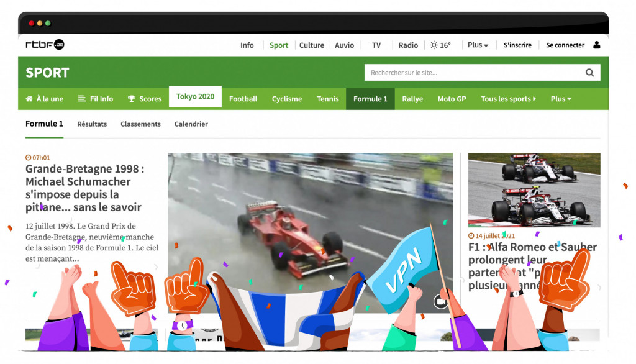Image resolution: width=636 pixels, height=364 pixels.
Task: Click the S'inscrire link
Action: pyautogui.click(x=517, y=45)
